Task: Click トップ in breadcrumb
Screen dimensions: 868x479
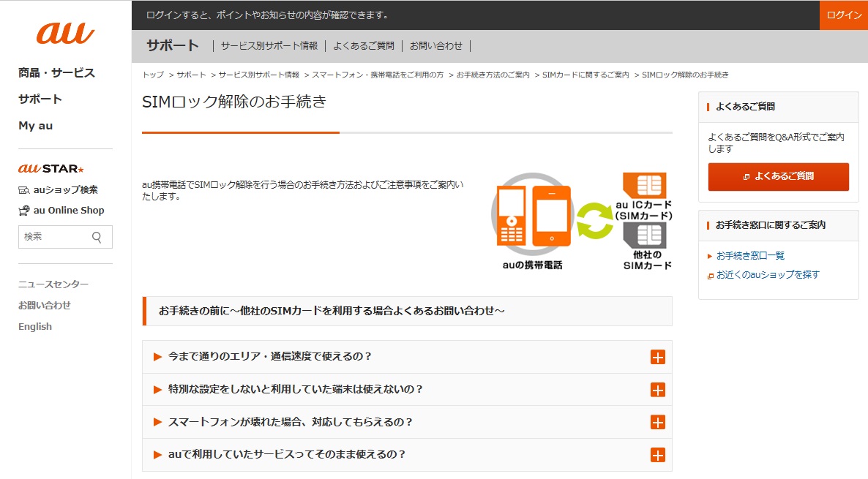Action: [x=153, y=75]
